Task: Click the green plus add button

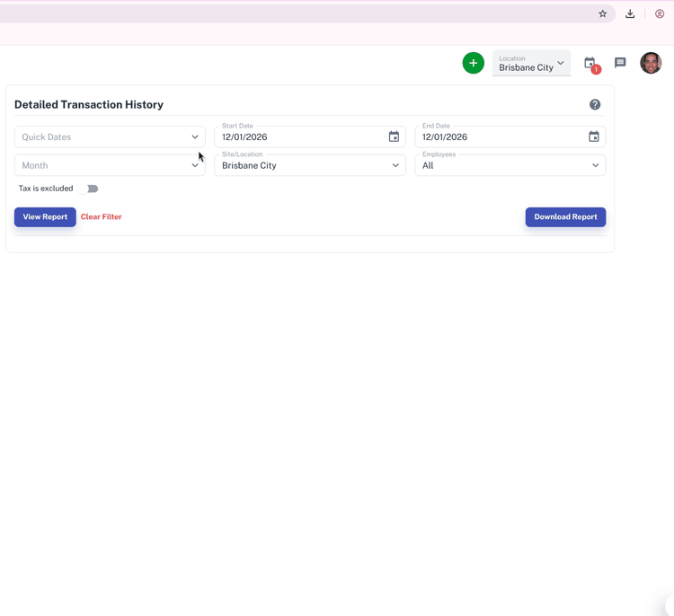Action: [473, 63]
